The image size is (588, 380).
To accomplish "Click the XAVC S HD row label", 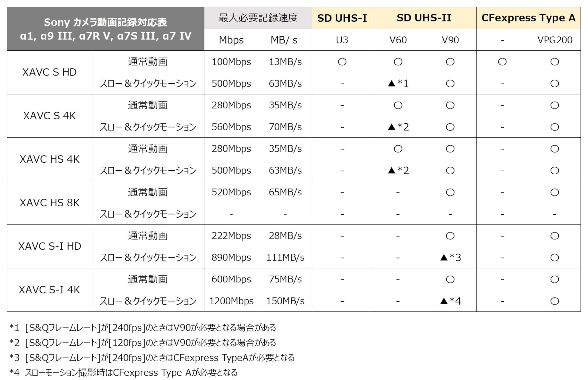I will [49, 72].
